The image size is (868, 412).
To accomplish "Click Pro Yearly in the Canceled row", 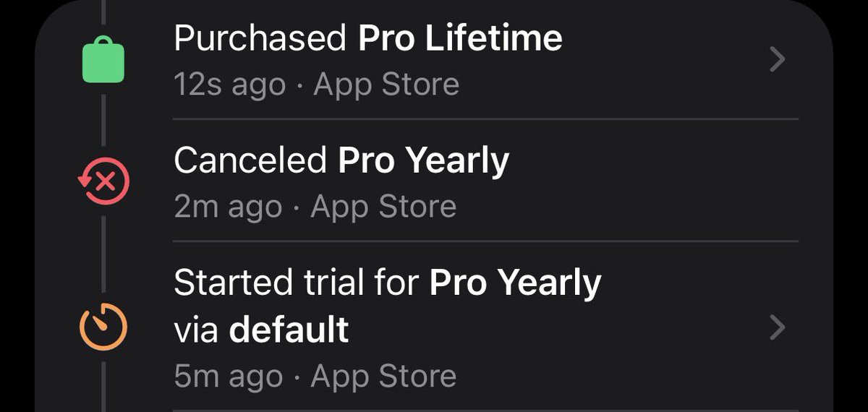I will click(424, 161).
